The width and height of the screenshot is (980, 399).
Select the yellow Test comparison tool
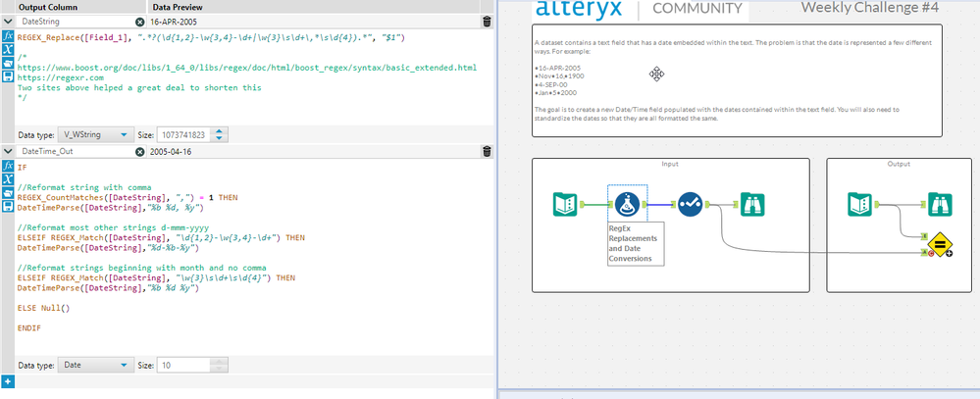[940, 243]
